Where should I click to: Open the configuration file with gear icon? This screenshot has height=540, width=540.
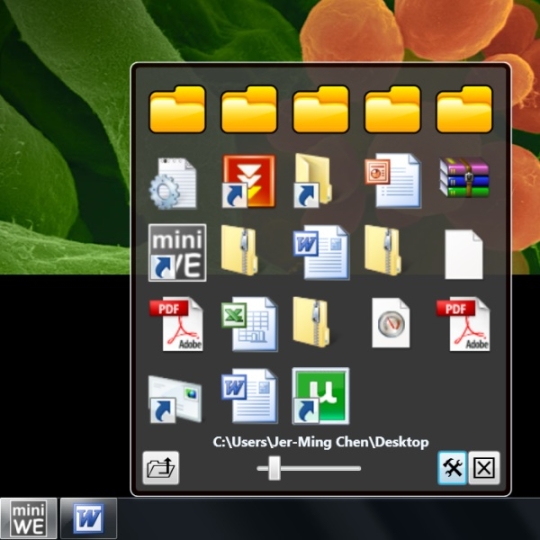[173, 183]
